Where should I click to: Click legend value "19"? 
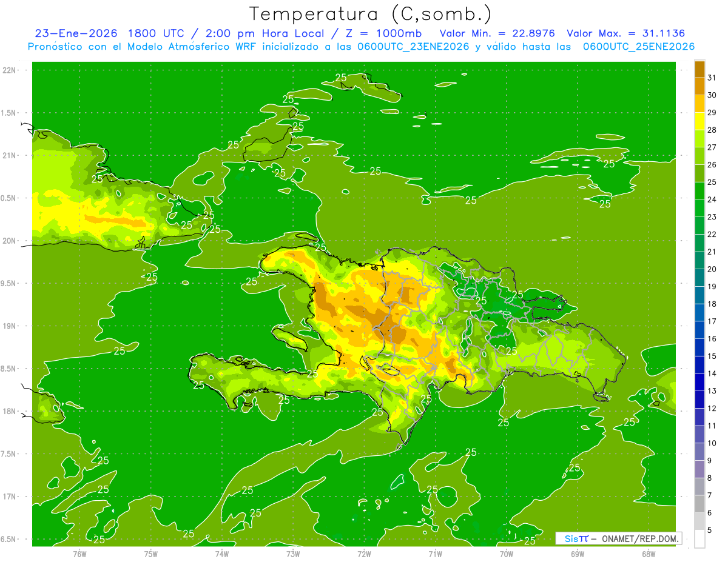tap(712, 287)
